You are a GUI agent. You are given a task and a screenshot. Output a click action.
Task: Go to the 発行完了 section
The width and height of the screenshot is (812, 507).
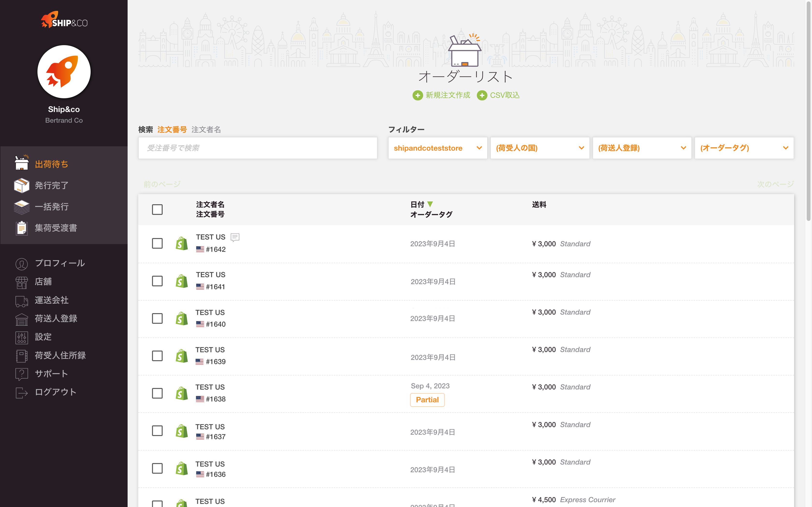tap(51, 185)
